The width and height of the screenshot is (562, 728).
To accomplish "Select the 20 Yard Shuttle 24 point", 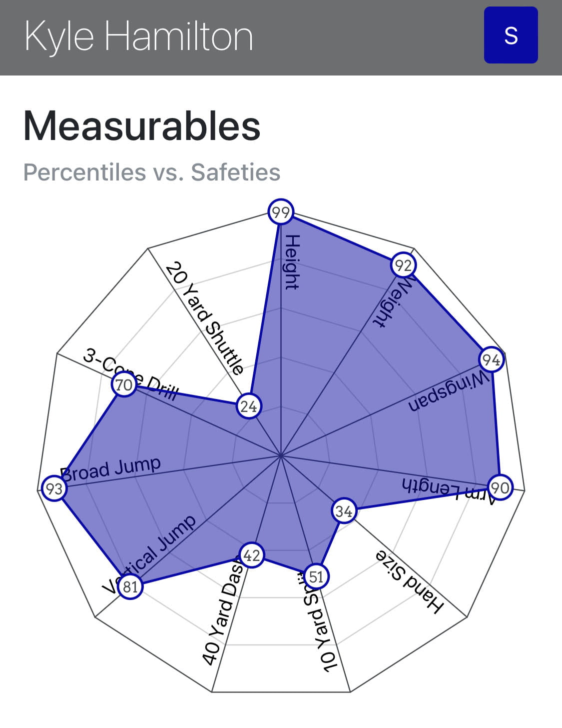I will 248,406.
